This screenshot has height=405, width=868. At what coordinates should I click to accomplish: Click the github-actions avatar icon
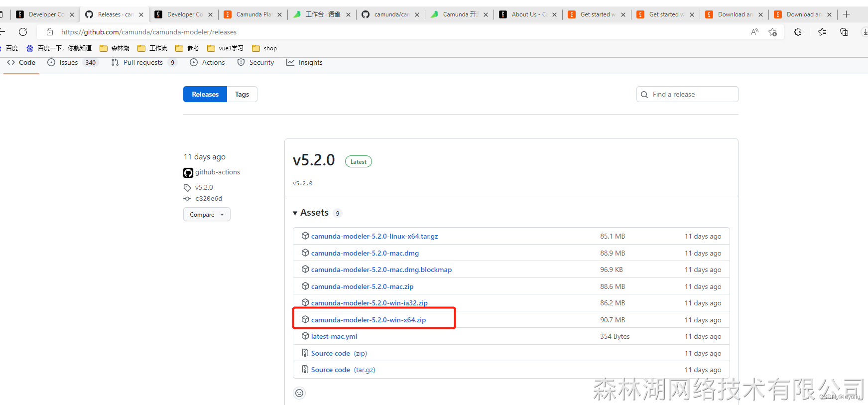pos(188,173)
